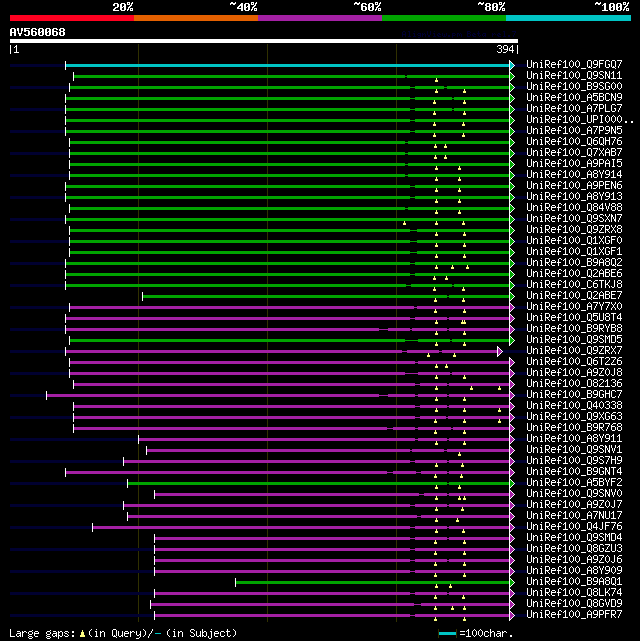Click the green alignment bar for A5BYF2
Screen dimensions: 640x641
(x=318, y=484)
